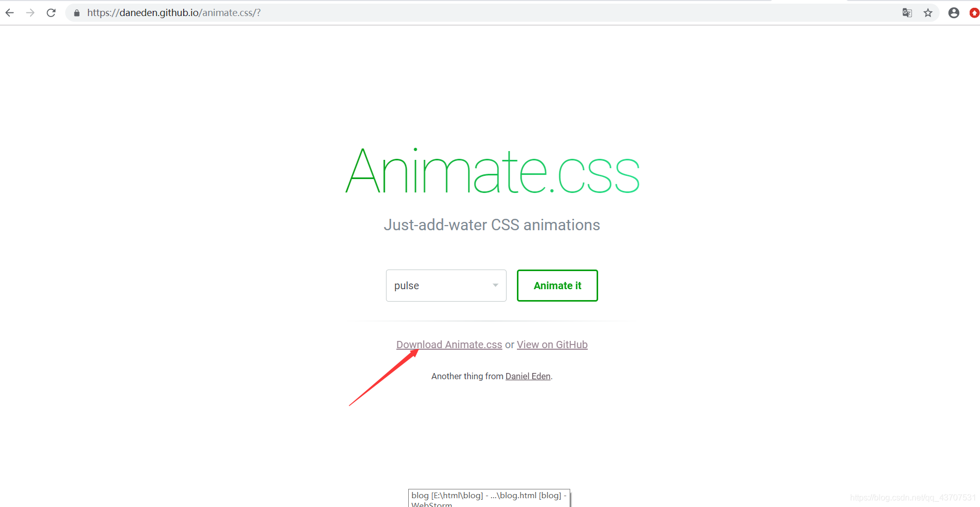Screen dimensions: 980x507
Task: Click the red update extension icon
Action: pos(974,13)
